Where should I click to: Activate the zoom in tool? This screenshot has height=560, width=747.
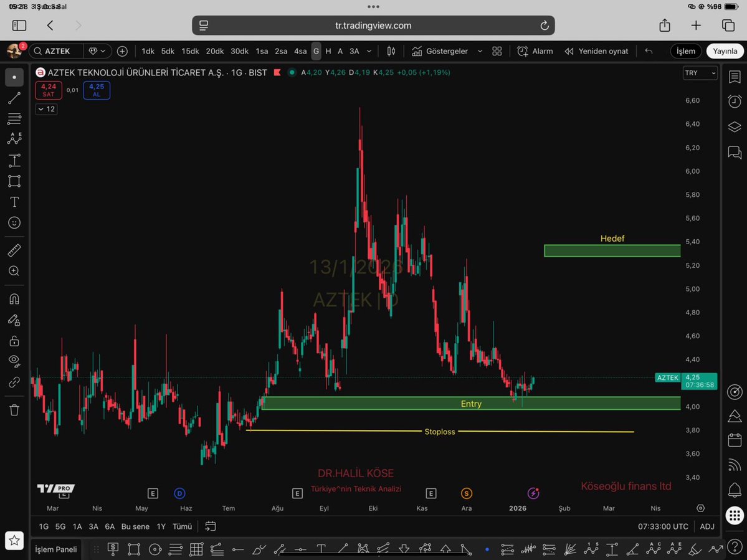tap(14, 271)
